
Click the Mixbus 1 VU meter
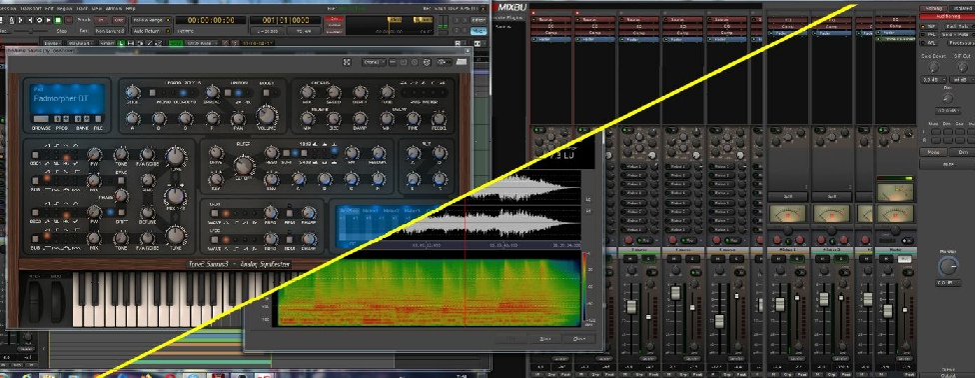click(787, 214)
